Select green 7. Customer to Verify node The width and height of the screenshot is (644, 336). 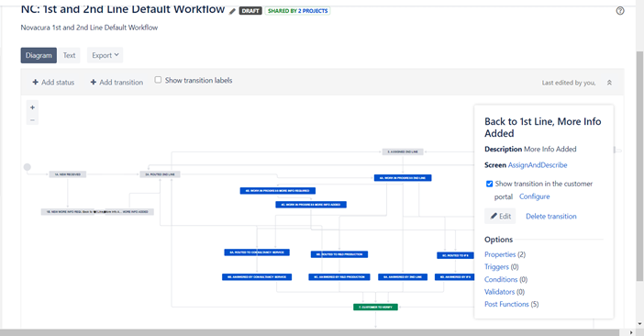(375, 307)
